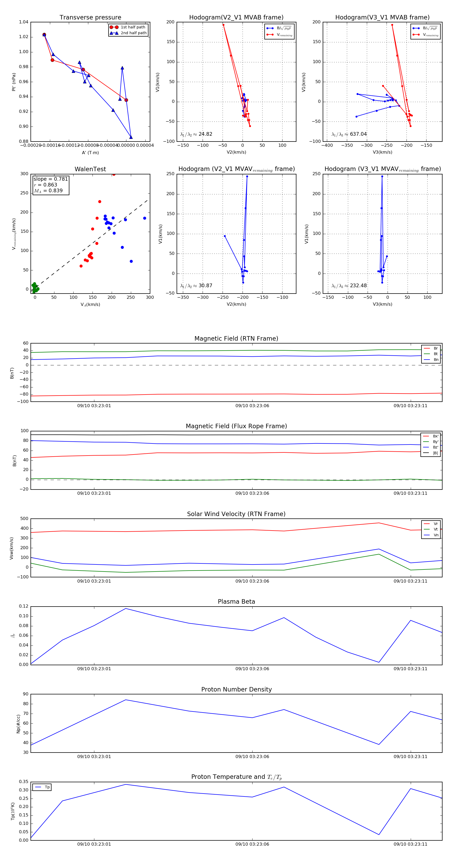The width and height of the screenshot is (473, 868).
Task: Click the "Magnetic Field (RTN Frame)" title
Action: (236, 339)
